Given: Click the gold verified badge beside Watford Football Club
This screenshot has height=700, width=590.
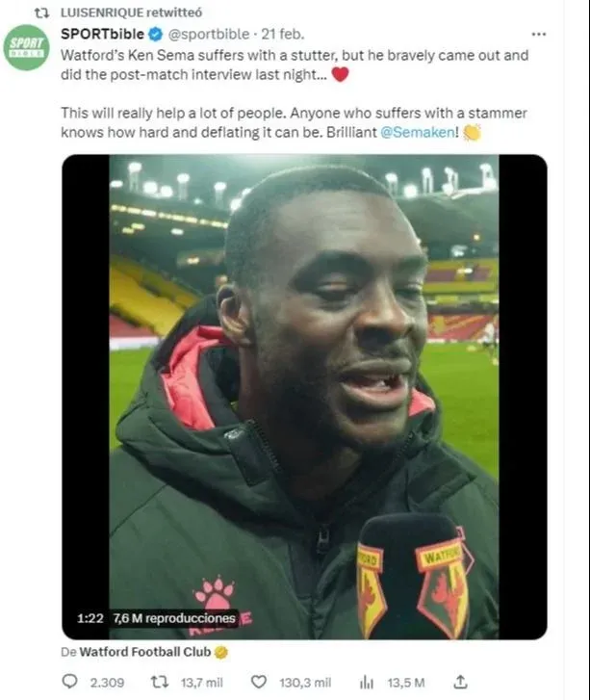Looking at the screenshot, I should [220, 653].
